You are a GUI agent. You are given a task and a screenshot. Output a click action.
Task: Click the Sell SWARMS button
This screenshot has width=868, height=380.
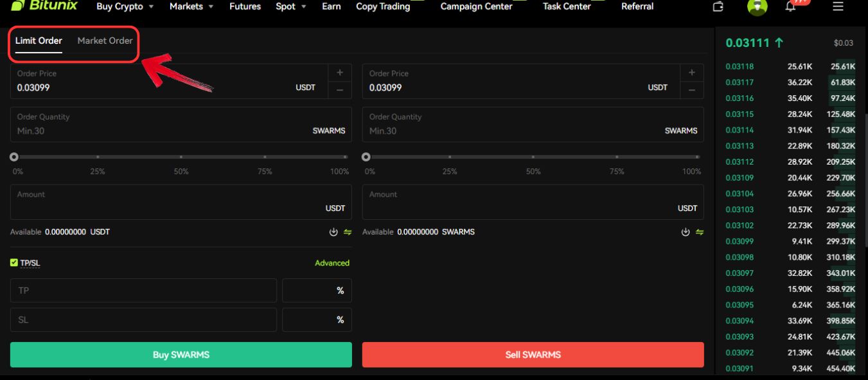click(533, 354)
